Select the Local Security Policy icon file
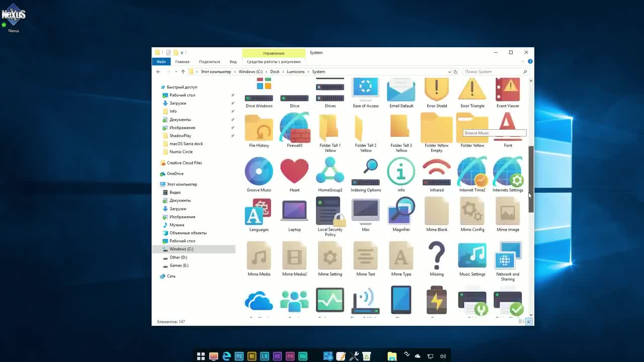Image resolution: width=644 pixels, height=362 pixels. click(x=330, y=216)
